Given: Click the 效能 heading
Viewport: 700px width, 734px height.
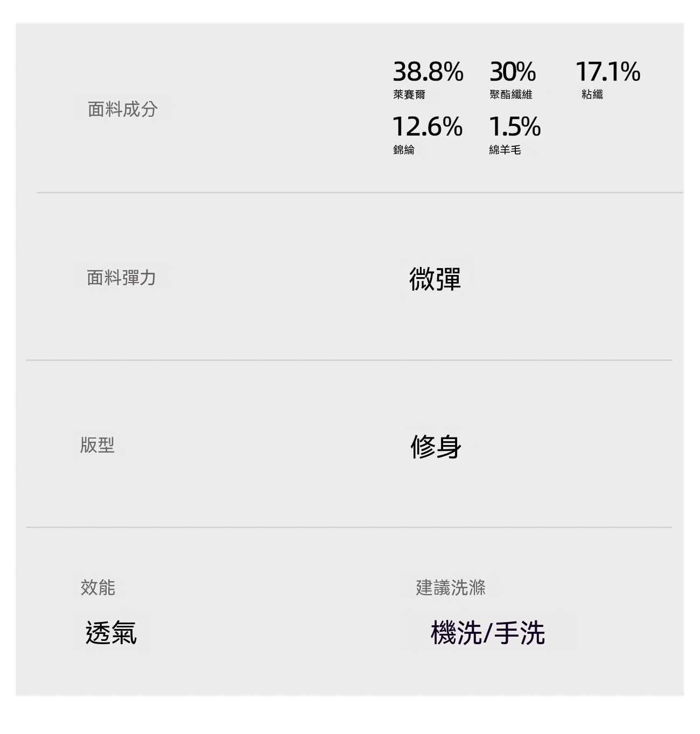Looking at the screenshot, I should click(x=97, y=587).
